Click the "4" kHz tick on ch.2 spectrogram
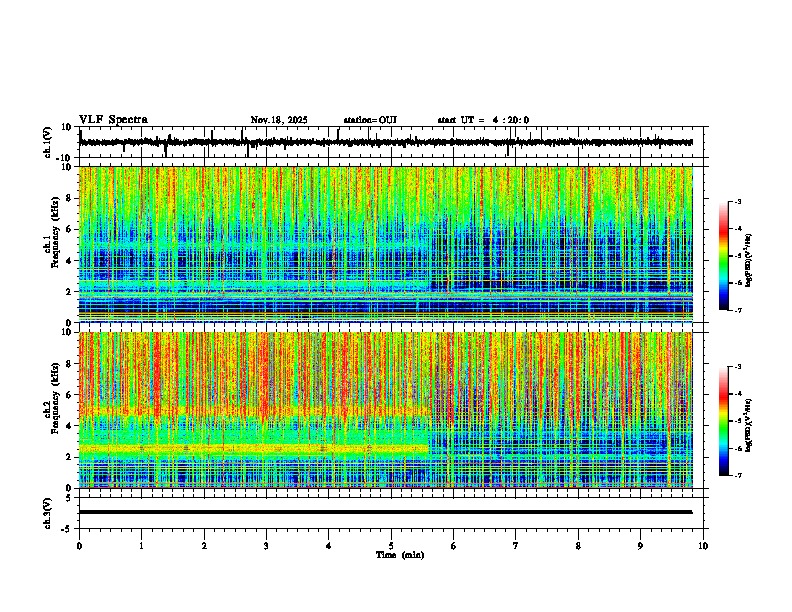 click(x=70, y=426)
